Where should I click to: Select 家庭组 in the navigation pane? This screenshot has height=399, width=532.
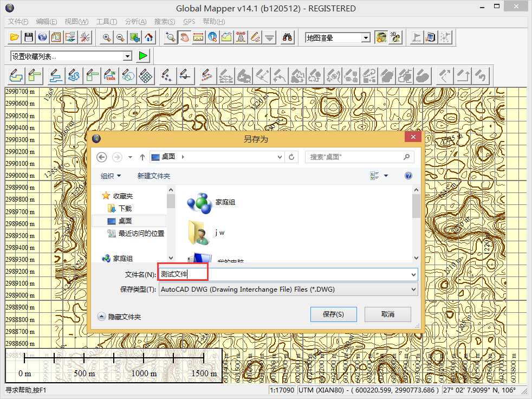[118, 259]
